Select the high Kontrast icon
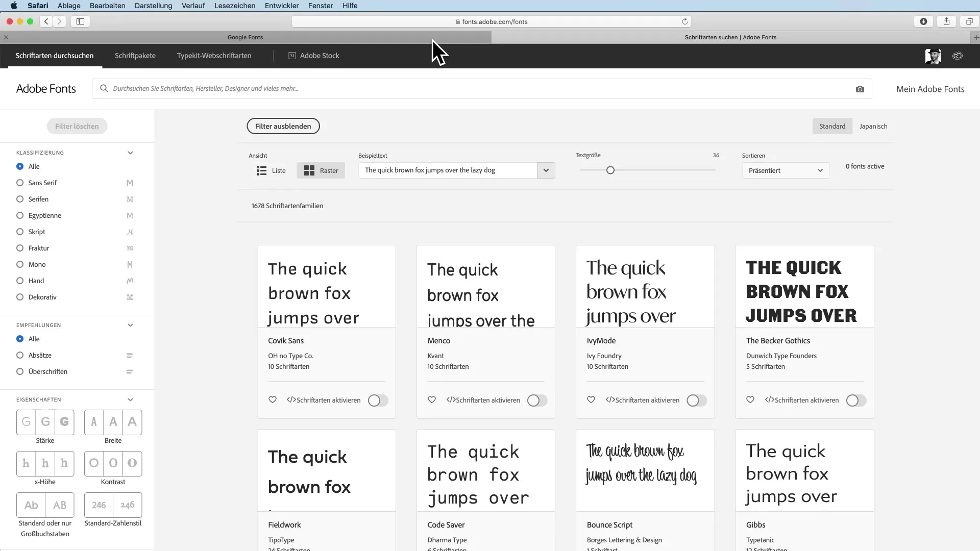Viewport: 980px width, 551px height. [132, 463]
